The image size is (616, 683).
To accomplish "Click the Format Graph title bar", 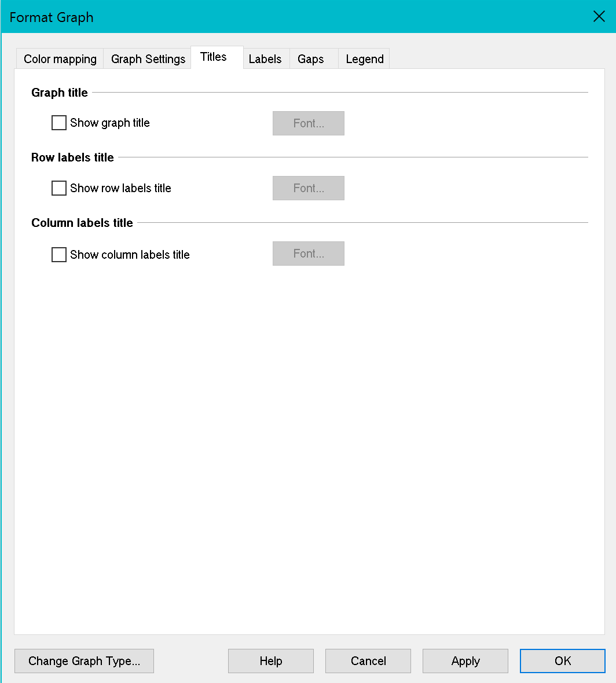I will (x=51, y=17).
